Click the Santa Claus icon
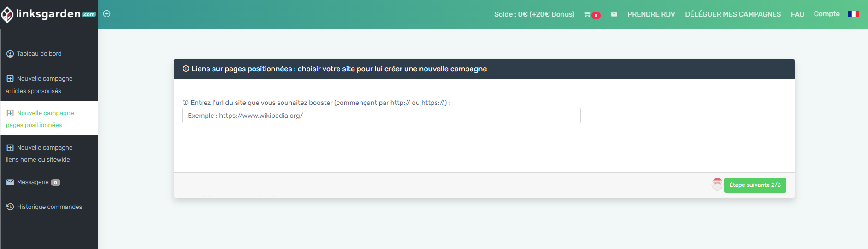868x249 pixels. (717, 184)
